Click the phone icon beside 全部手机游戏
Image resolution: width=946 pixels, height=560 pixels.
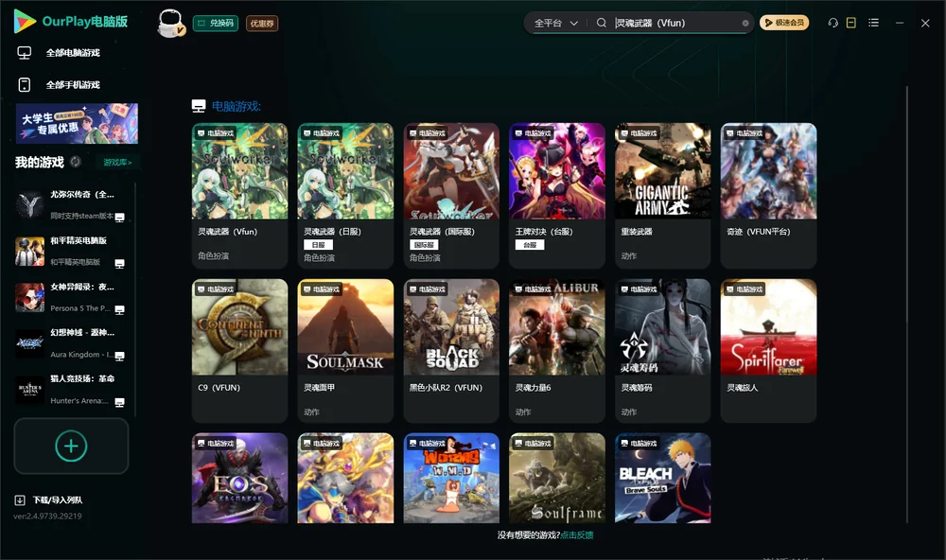coord(25,85)
